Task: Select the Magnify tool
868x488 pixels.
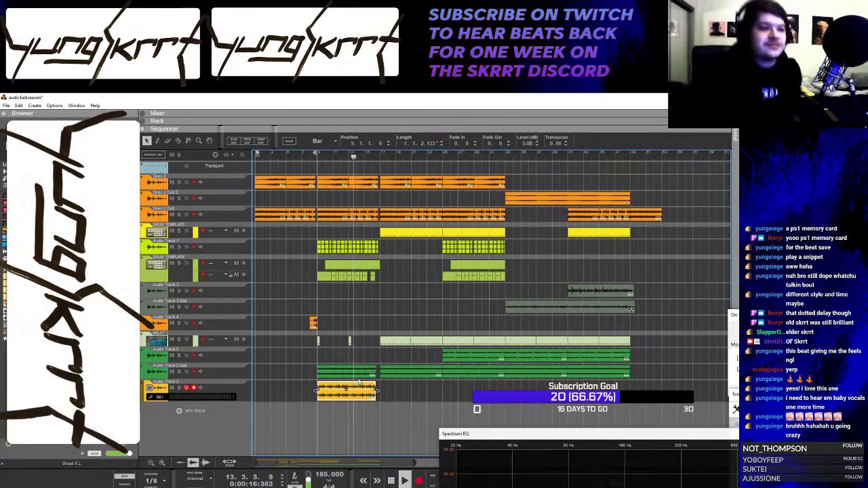Action: coord(199,141)
